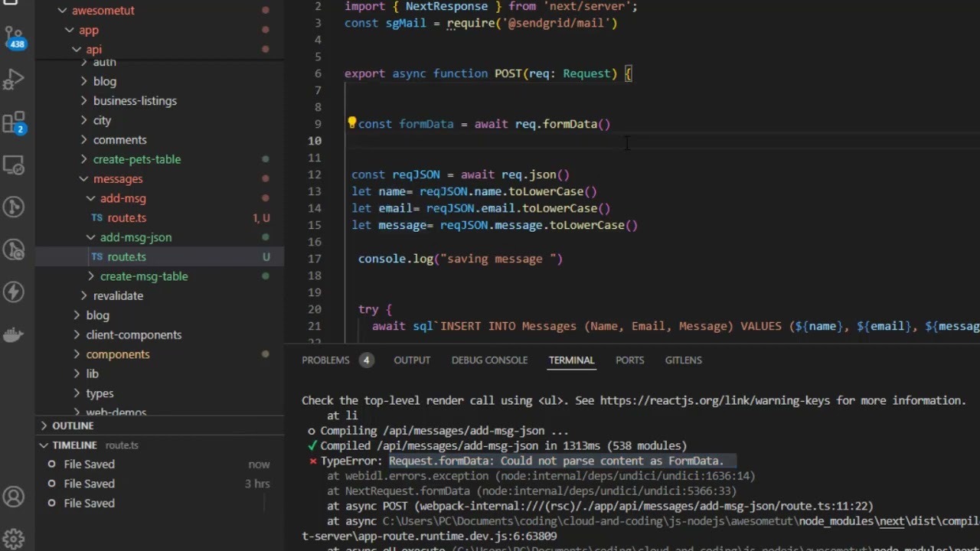Click 'reqJSON.email.toLowerCase()' on line 13
980x551 pixels.
coord(518,208)
